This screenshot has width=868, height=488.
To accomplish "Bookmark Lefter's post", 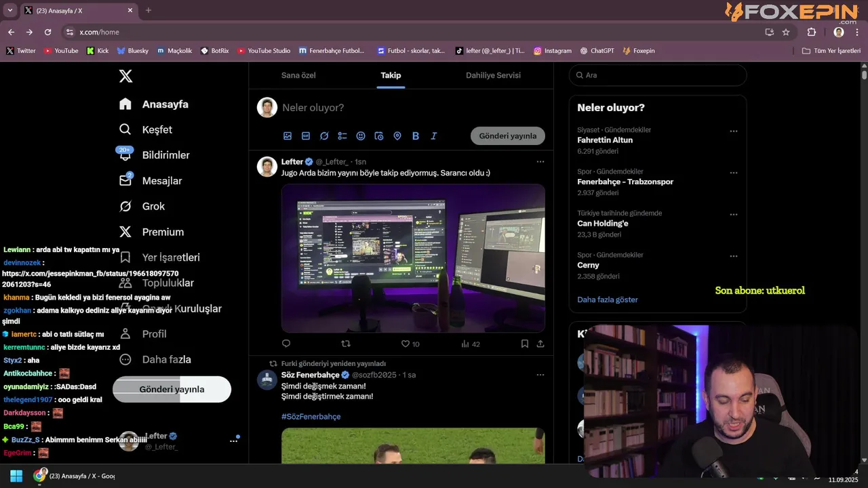I will pyautogui.click(x=525, y=344).
